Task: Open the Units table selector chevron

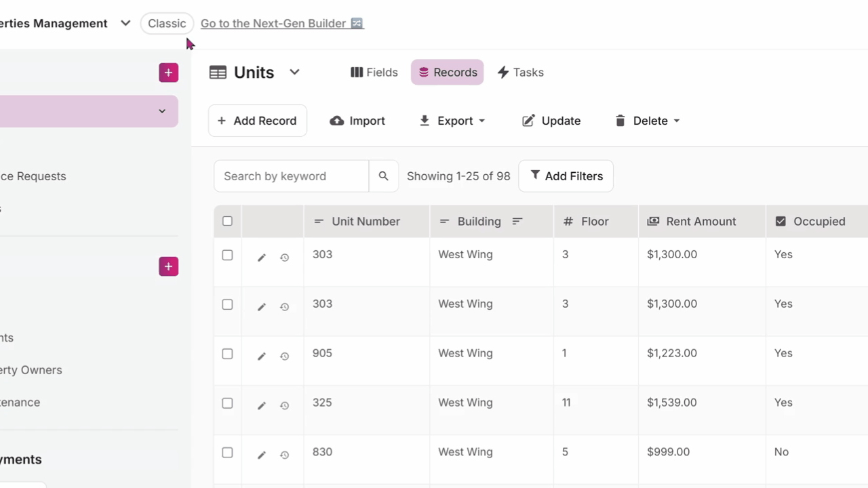Action: (x=294, y=72)
